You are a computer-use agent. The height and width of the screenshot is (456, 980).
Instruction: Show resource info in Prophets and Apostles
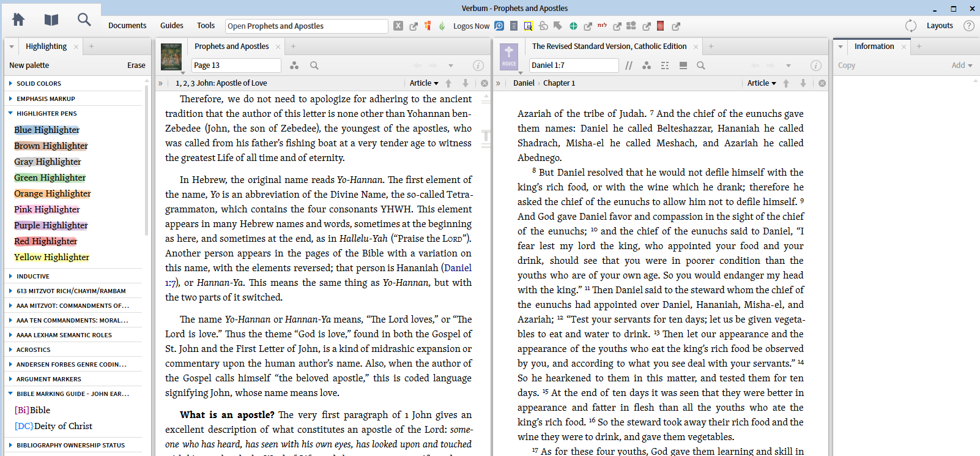coord(478,65)
